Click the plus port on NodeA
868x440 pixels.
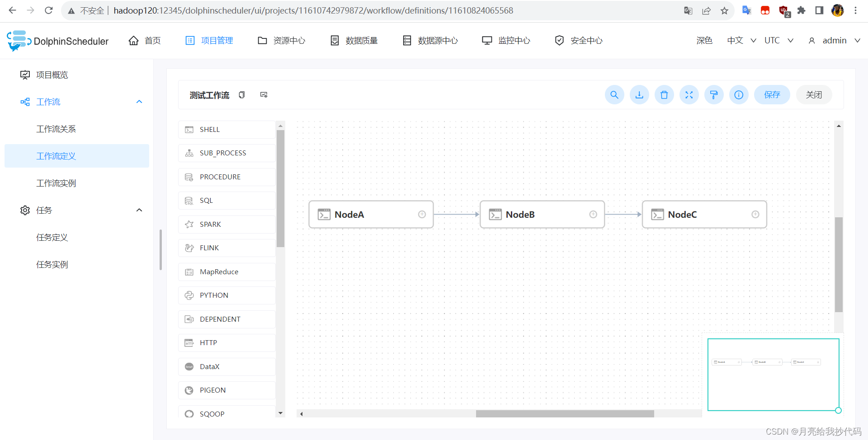(x=422, y=215)
